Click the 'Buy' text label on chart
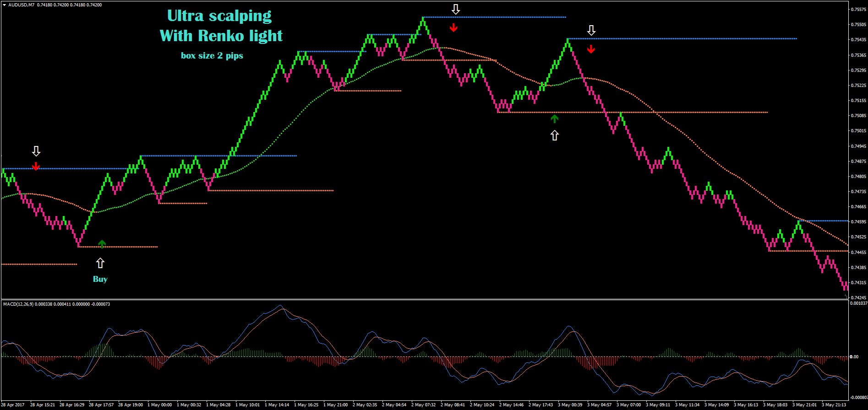868x410 pixels. (100, 279)
